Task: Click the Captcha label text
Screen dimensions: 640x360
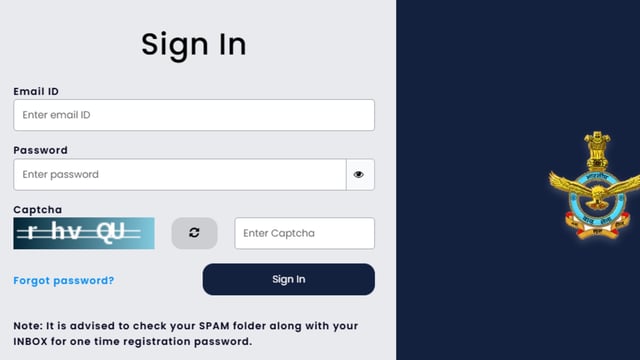Action: tap(38, 210)
